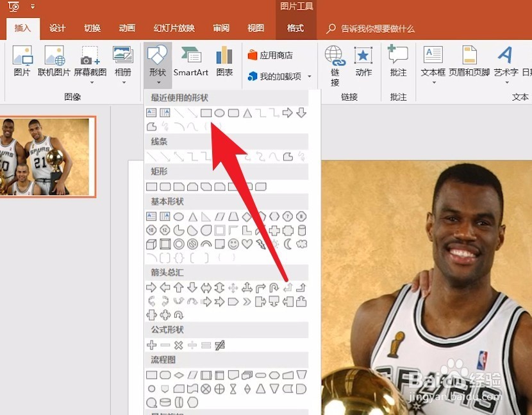The width and height of the screenshot is (532, 415).
Task: Select the moon shape
Action: 288,244
